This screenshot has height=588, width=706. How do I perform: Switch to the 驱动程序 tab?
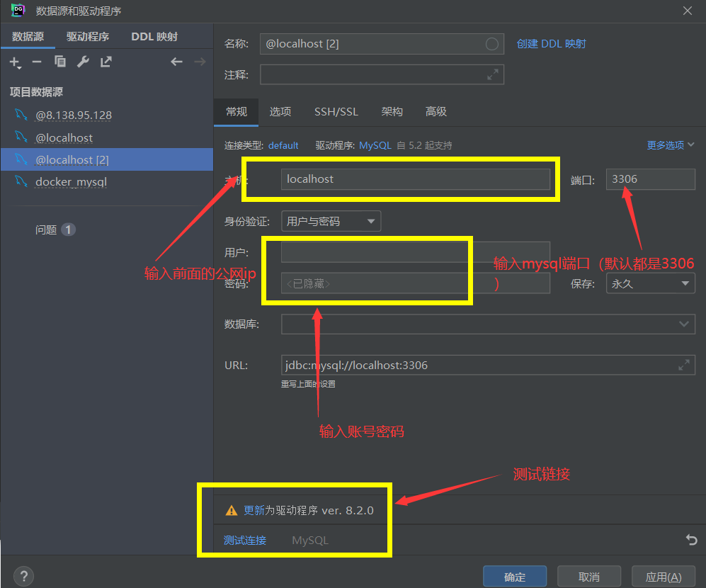(x=88, y=37)
